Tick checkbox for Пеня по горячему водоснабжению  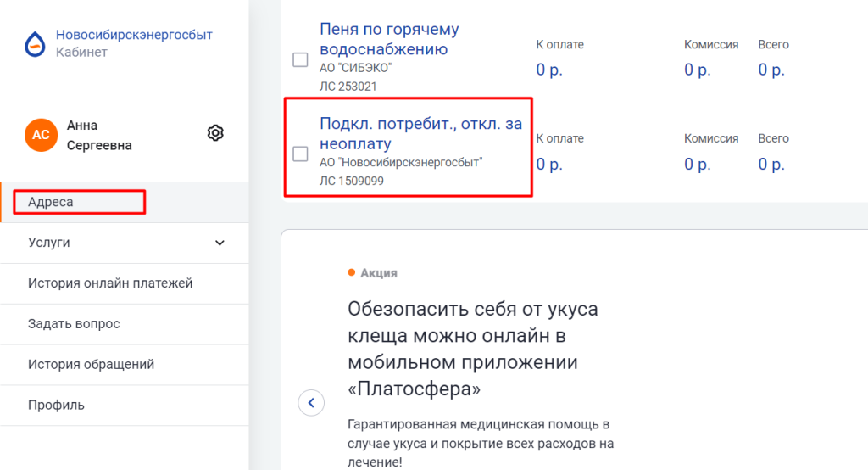click(300, 59)
